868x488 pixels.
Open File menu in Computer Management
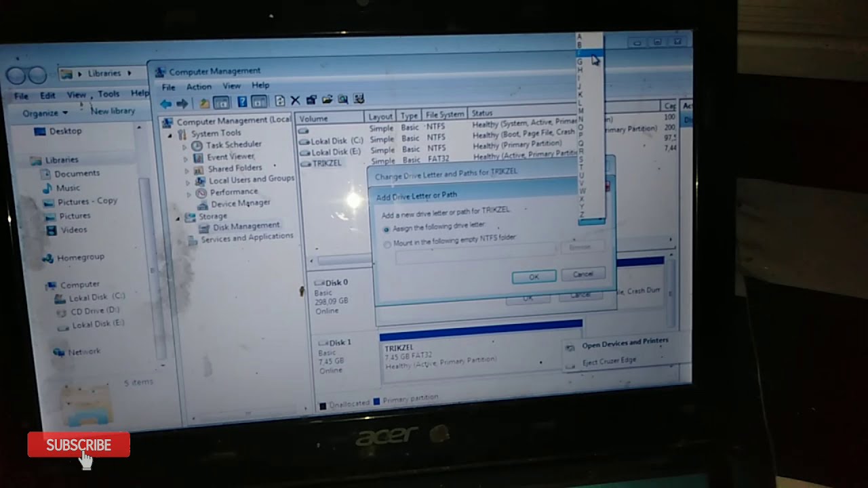click(x=168, y=87)
